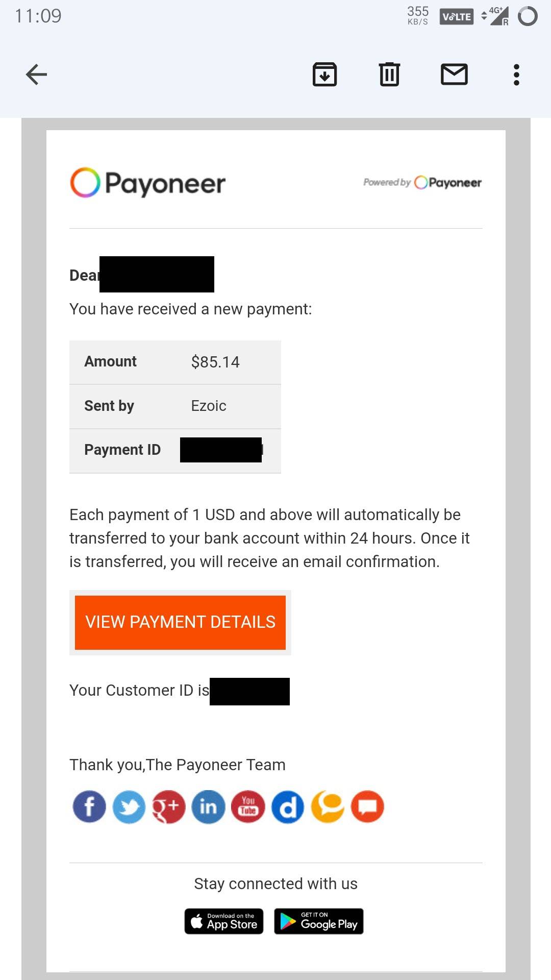The image size is (551, 980).
Task: Mark email as unread
Action: pos(454,75)
